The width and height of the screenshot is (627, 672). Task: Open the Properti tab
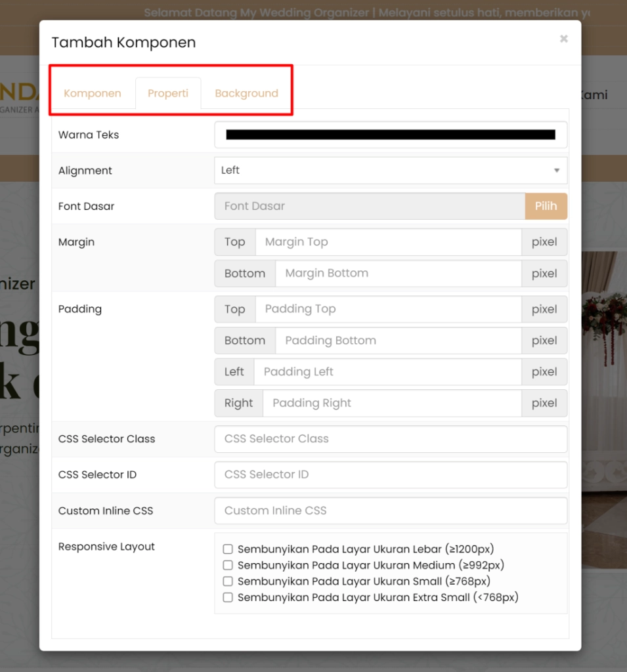click(168, 93)
